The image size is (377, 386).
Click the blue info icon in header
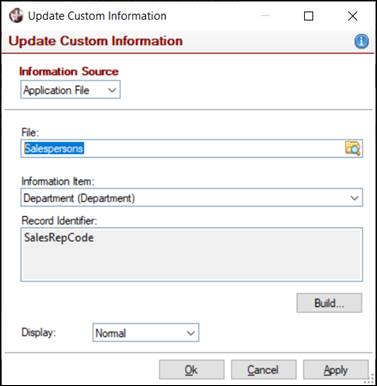click(361, 41)
